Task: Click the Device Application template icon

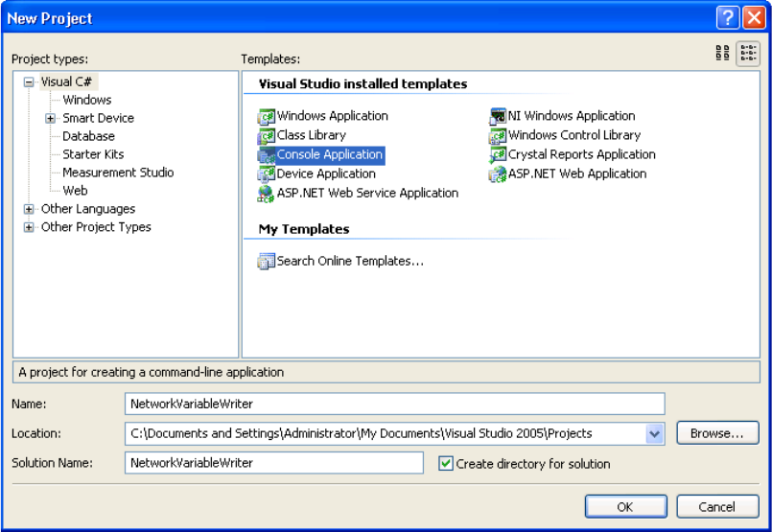Action: [266, 174]
